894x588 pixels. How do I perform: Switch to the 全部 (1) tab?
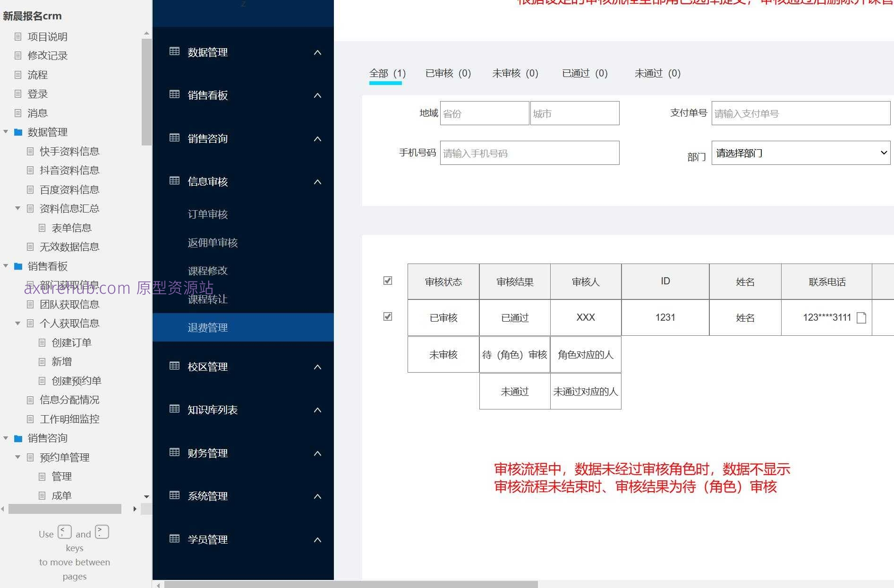tap(387, 73)
